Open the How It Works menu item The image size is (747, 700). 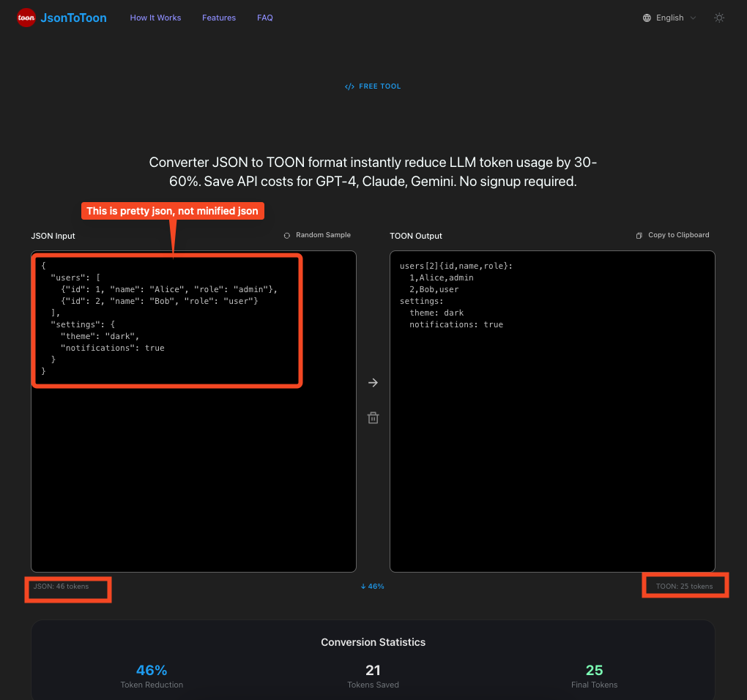pyautogui.click(x=155, y=18)
